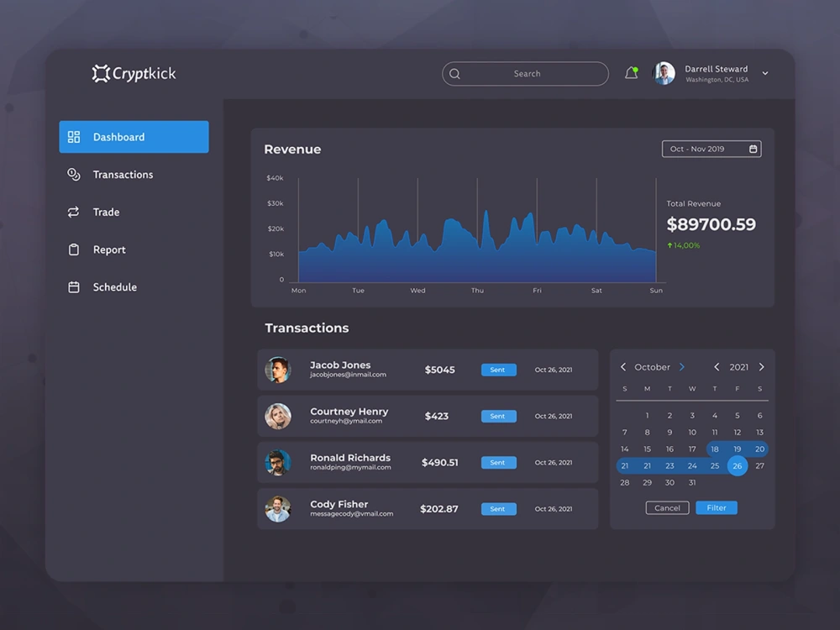Click the Trade arrows icon
The height and width of the screenshot is (630, 840).
click(x=73, y=213)
